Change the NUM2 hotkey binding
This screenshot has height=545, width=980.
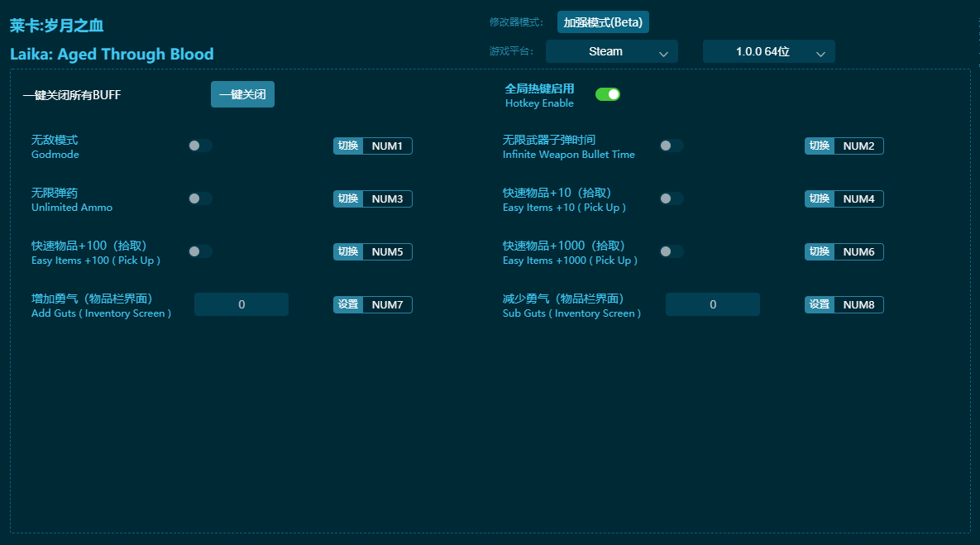tap(858, 146)
